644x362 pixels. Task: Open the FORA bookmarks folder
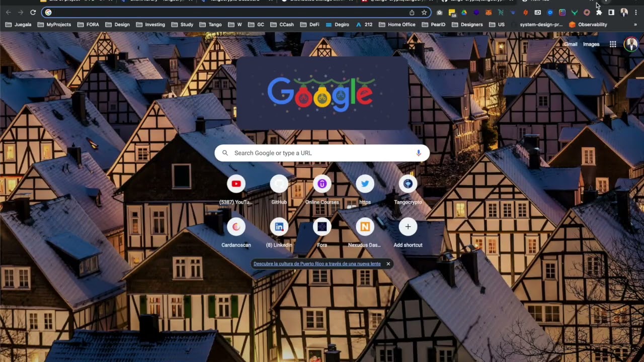pos(89,24)
